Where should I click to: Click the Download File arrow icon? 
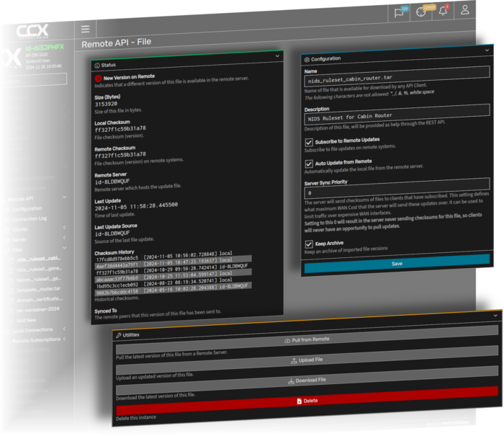coord(291,381)
